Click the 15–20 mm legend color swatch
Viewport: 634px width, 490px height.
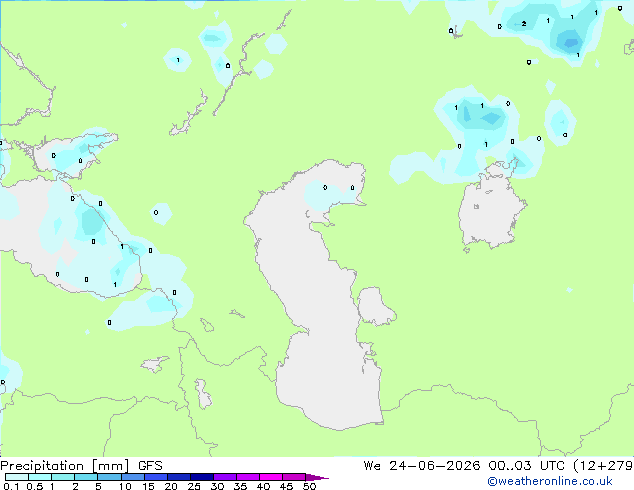pos(156,477)
